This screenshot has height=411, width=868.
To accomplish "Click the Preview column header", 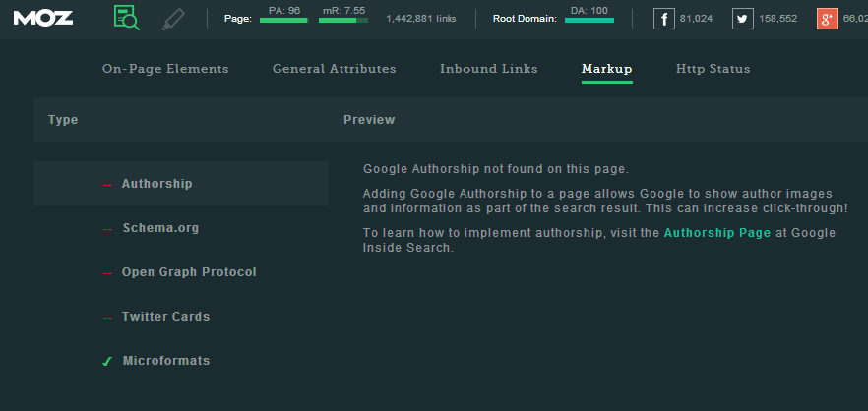I will click(x=369, y=120).
